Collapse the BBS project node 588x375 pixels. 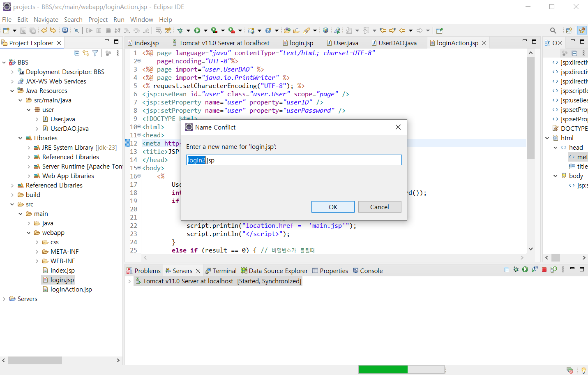click(x=4, y=62)
